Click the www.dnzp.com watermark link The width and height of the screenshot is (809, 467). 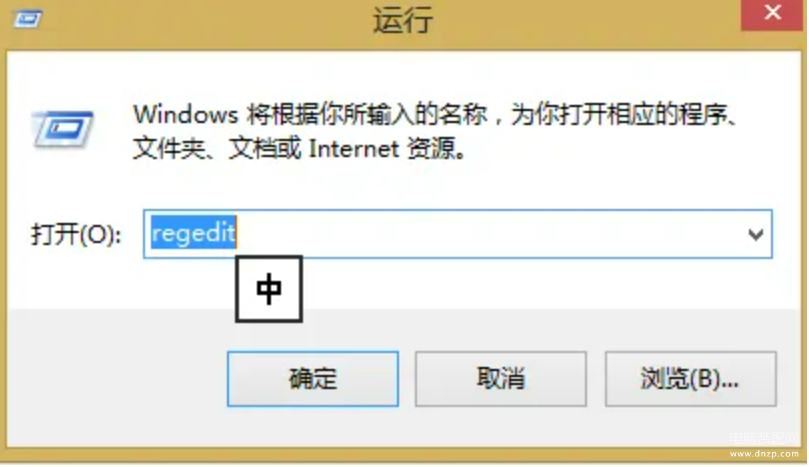point(764,454)
